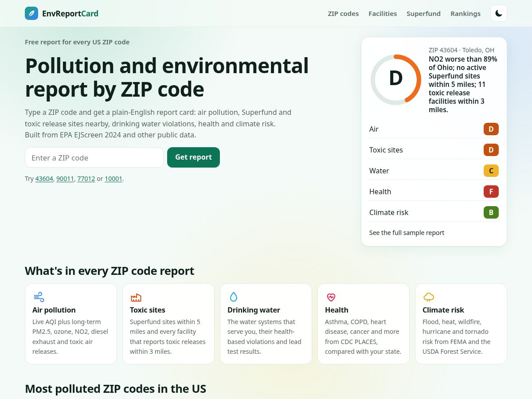Toggle dark mode with the moon icon
The image size is (532, 399).
[x=499, y=13]
